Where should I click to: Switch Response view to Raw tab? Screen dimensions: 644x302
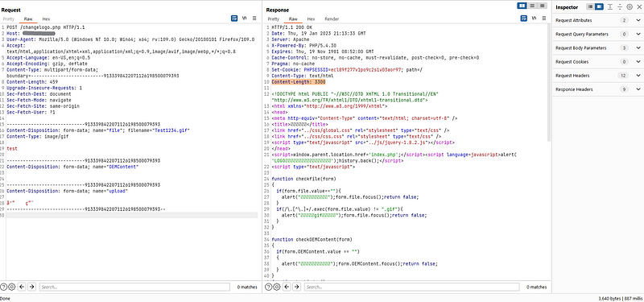coord(293,19)
